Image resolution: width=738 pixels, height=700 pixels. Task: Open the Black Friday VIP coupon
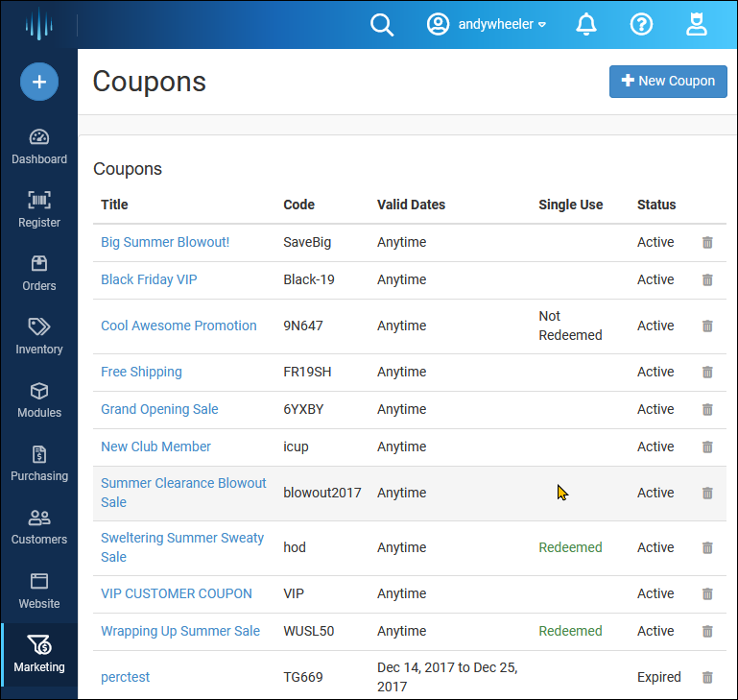click(149, 279)
